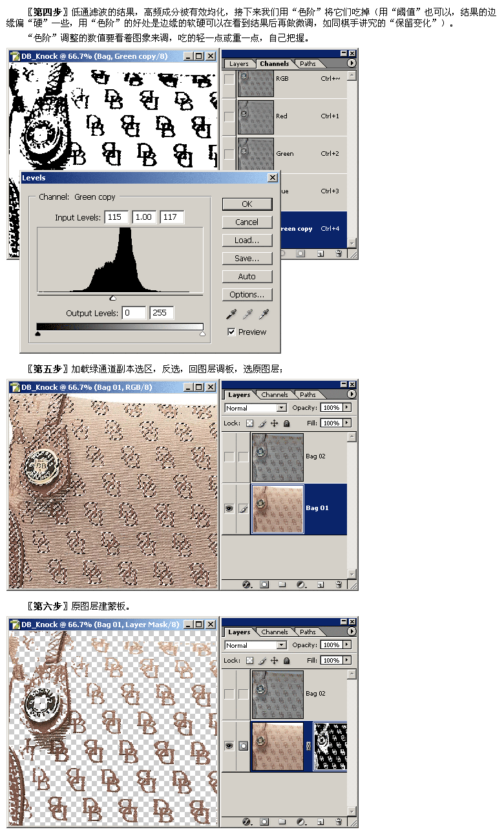Screen dimensions: 504x834
Task: Click the input levels midtone slider triangle
Action: (x=113, y=298)
